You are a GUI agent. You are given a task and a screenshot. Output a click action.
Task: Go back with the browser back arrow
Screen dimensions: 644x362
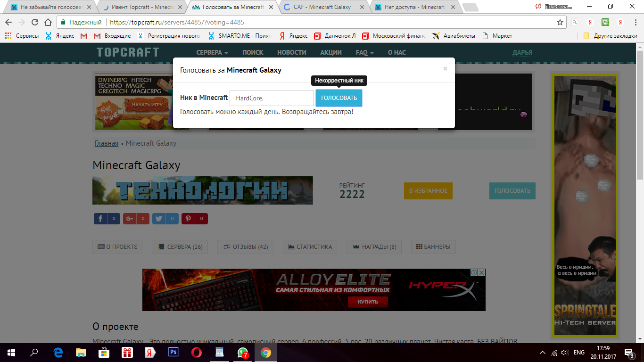(8, 22)
